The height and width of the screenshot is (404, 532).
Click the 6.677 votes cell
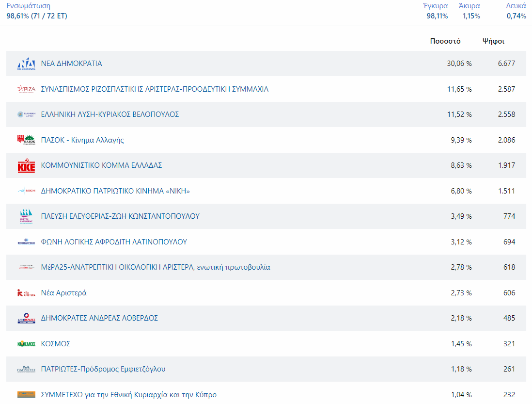click(x=506, y=64)
